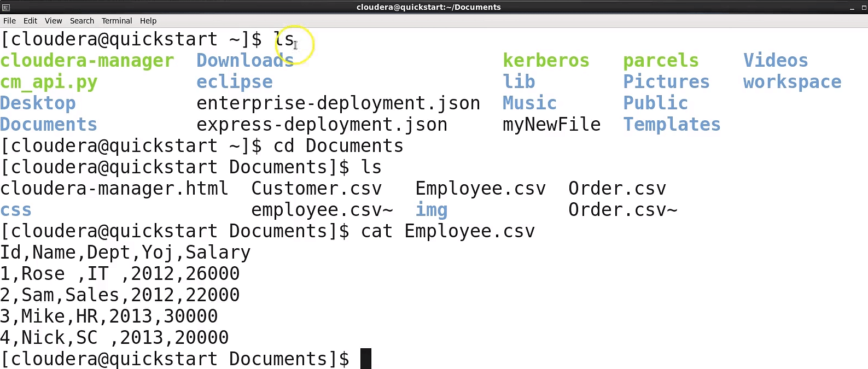Screen dimensions: 868x369
Task: Minimize the terminal window
Action: pyautogui.click(x=852, y=8)
